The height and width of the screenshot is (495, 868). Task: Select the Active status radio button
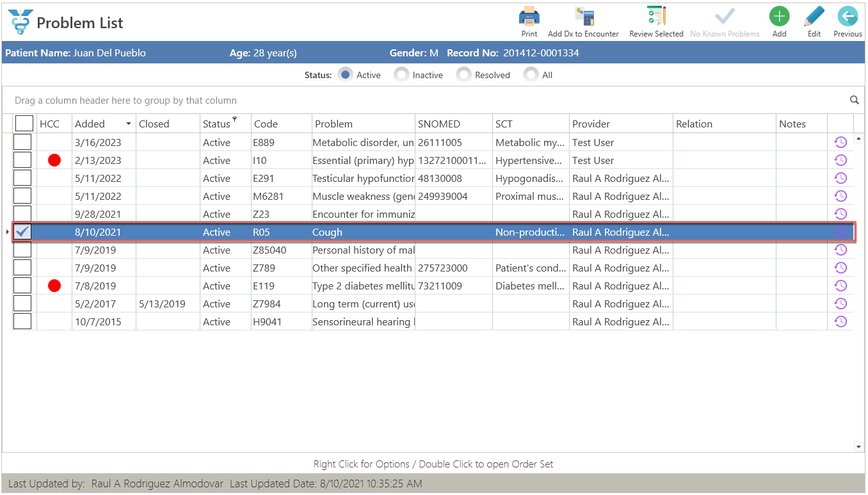(x=346, y=74)
